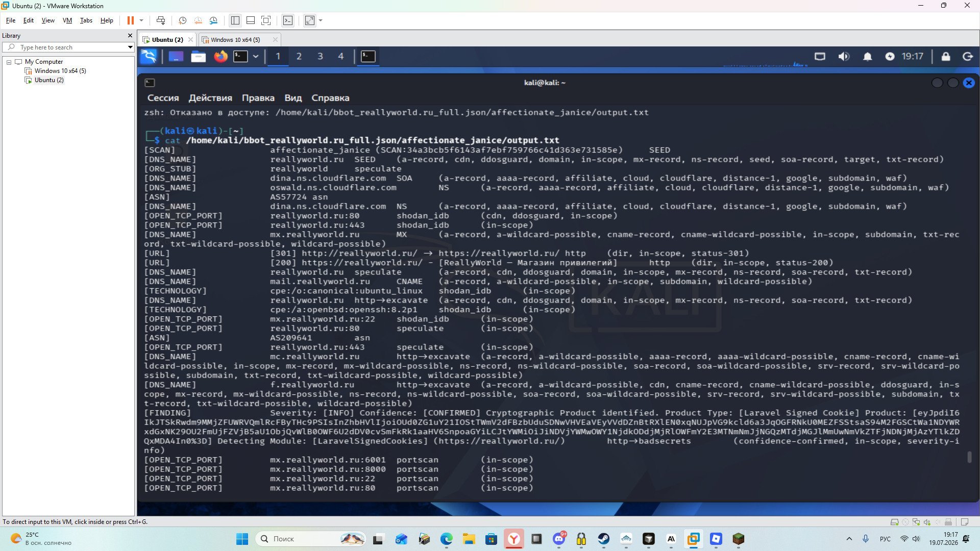Launch terminal emulator from Kali panel

click(x=240, y=56)
